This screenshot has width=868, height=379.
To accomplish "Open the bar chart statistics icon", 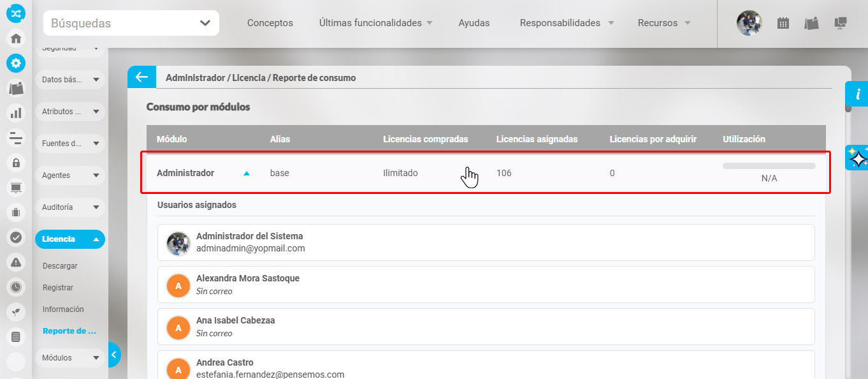I will coord(16,113).
